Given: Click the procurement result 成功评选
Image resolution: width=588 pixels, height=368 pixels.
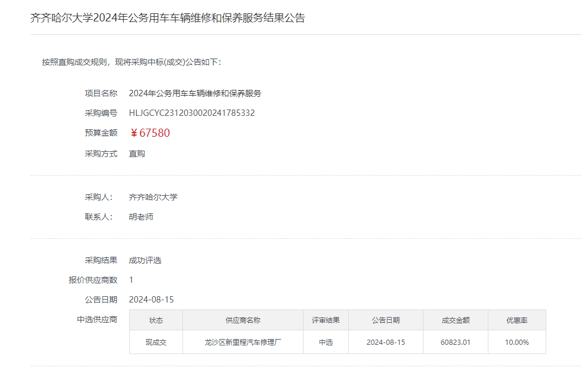Looking at the screenshot, I should (145, 260).
